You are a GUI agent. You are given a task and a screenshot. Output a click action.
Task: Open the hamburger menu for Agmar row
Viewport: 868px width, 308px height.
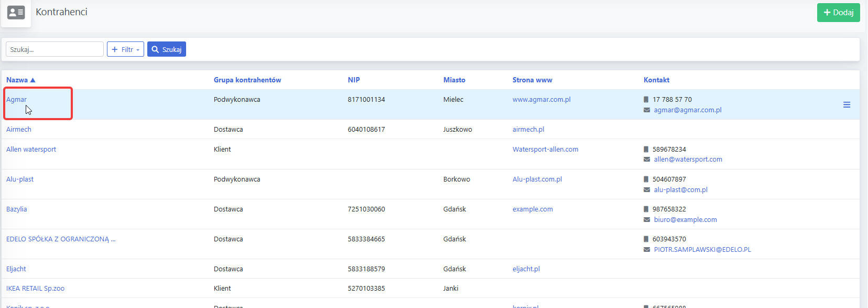pos(847,105)
